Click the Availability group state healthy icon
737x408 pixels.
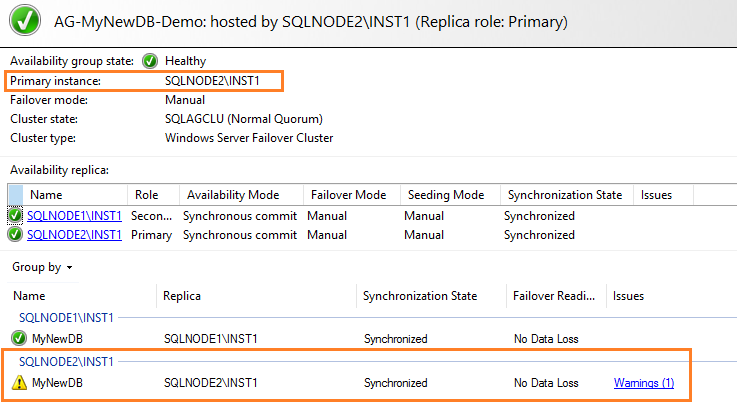coord(150,61)
